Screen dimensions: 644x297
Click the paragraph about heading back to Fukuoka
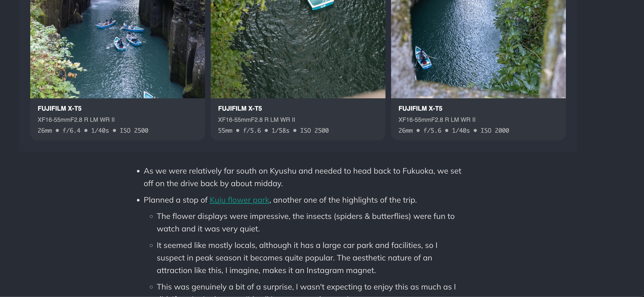pos(302,177)
